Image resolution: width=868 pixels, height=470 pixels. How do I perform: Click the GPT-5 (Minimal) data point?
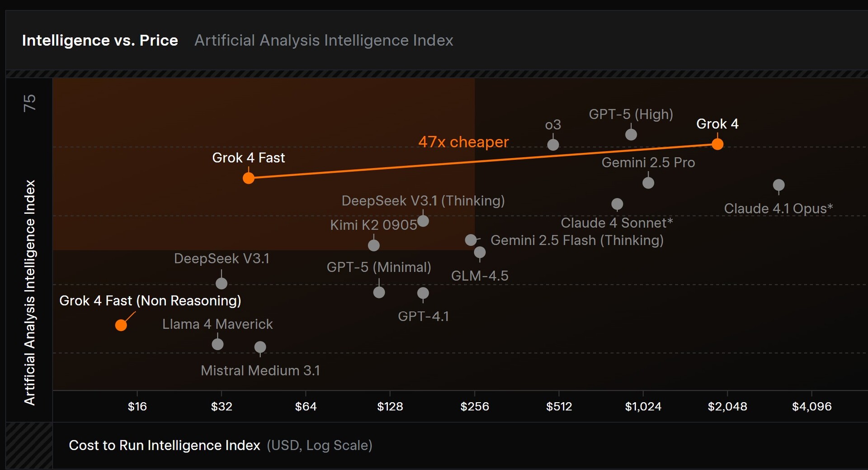click(379, 292)
